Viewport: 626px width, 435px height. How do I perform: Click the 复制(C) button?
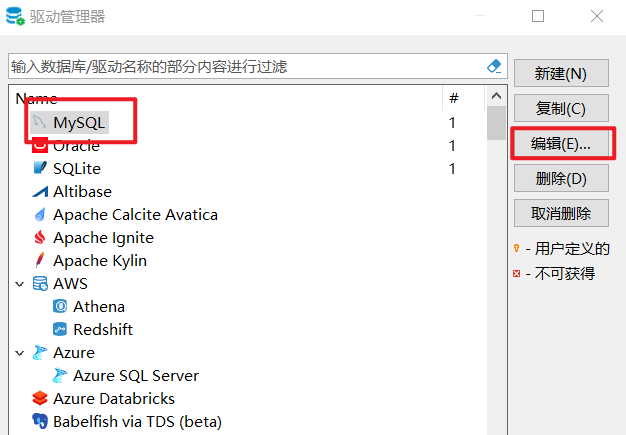tap(561, 108)
